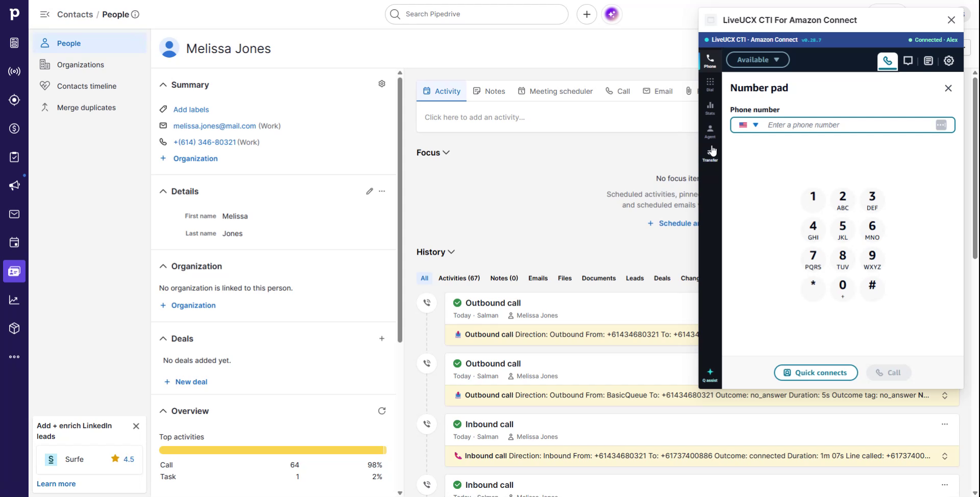The width and height of the screenshot is (980, 497).
Task: Click the Click here to add an activity field
Action: (557, 117)
